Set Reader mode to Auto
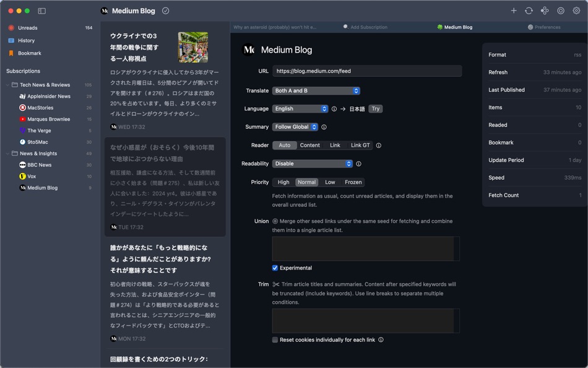The height and width of the screenshot is (368, 588). click(x=285, y=146)
